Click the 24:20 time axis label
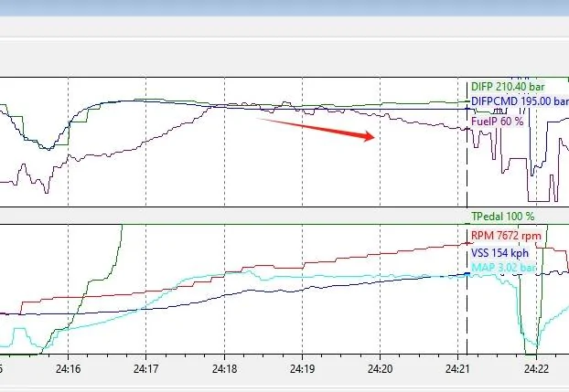 click(x=380, y=369)
